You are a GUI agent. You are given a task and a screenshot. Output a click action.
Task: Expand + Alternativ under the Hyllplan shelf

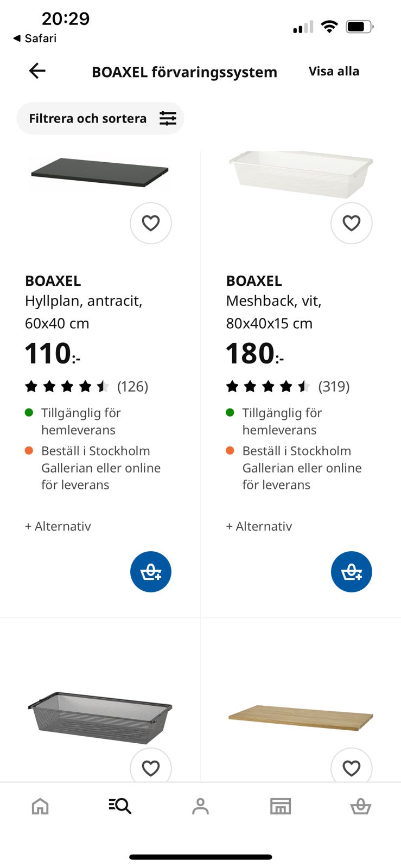58,526
